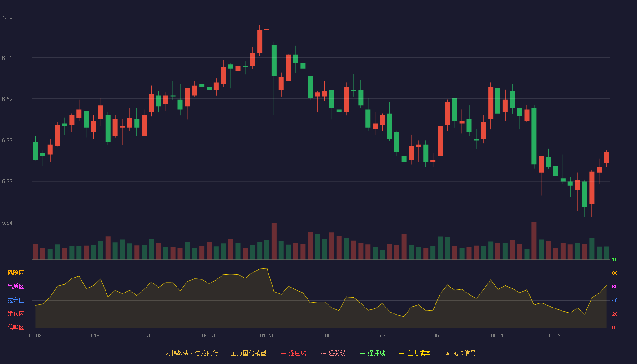The image size is (637, 364).
Task: Click the 建仓区 zone label
Action: (15, 314)
